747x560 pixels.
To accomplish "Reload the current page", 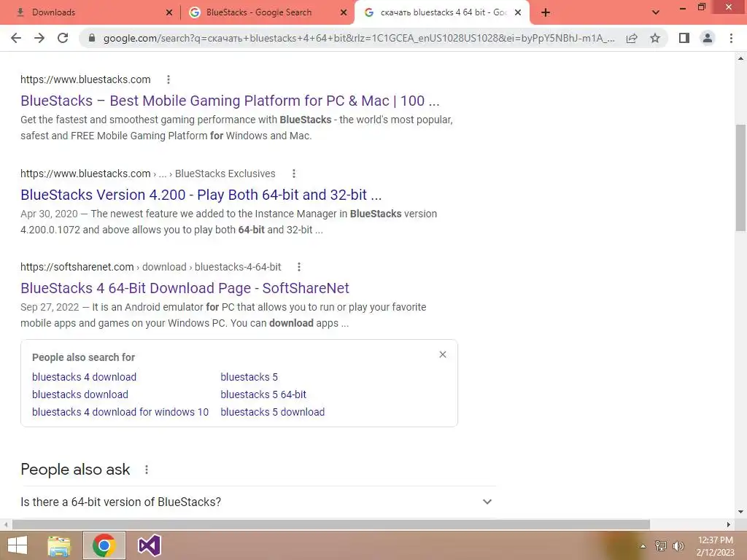I will pos(63,38).
